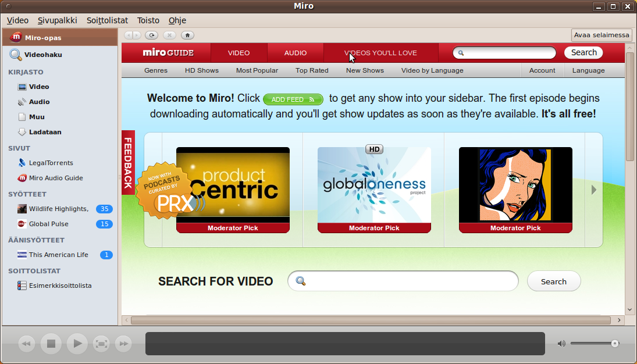This screenshot has height=364, width=637.
Task: Click the green ADD FEED button
Action: [x=293, y=99]
